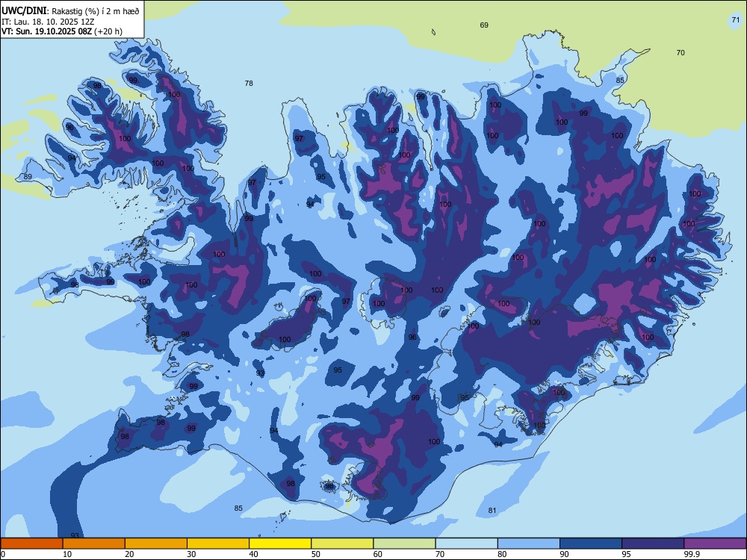Click the legend tick label 90

[x=565, y=554]
